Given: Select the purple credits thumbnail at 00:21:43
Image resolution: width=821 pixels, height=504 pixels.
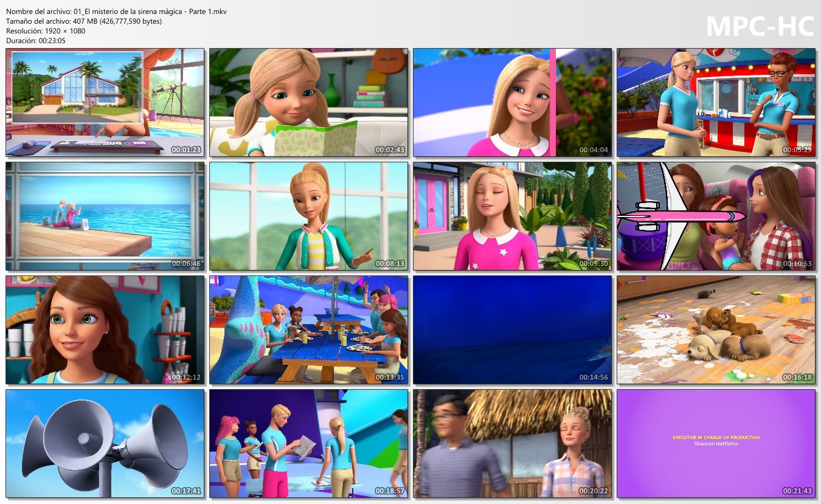Looking at the screenshot, I should pos(716,444).
